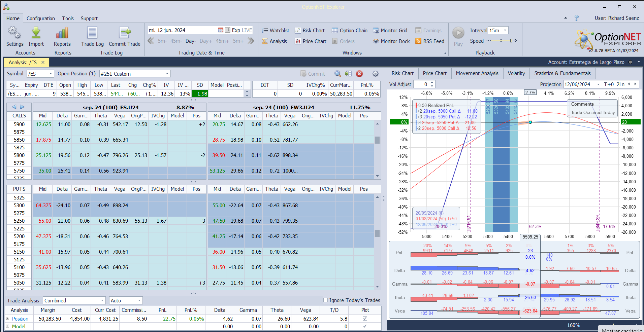Open the Symbol /ES dropdown

pos(51,74)
